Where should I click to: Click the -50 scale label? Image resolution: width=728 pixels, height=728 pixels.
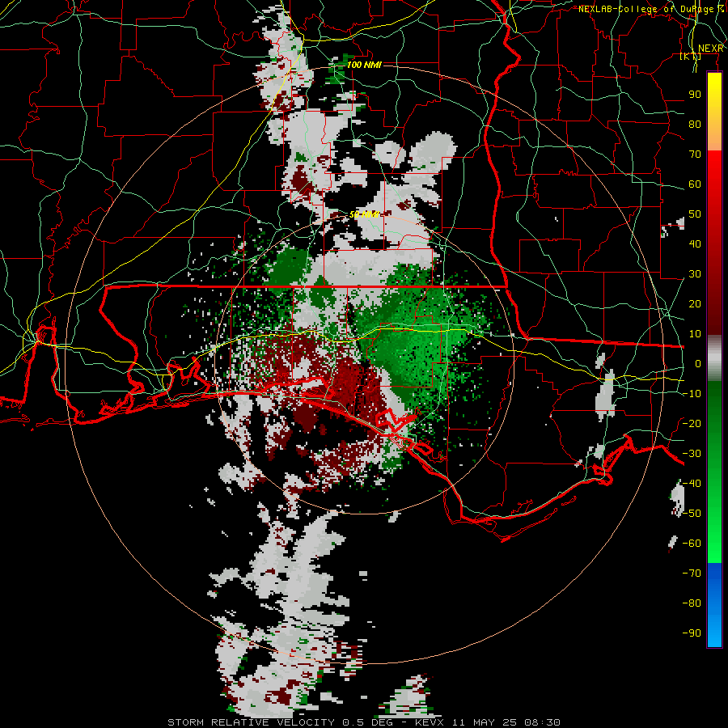692,513
